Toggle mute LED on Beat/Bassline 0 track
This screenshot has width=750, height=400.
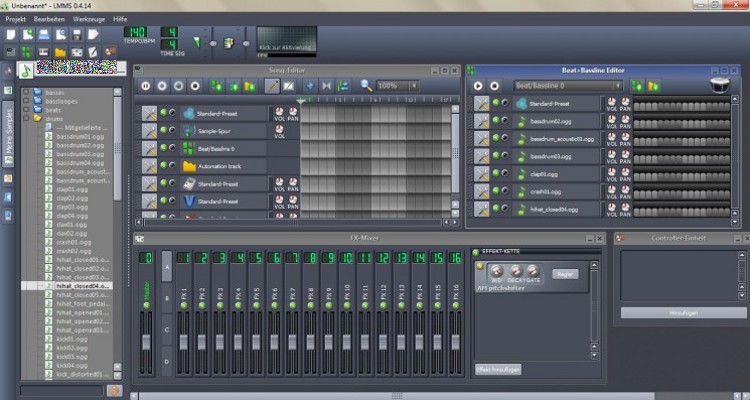click(x=163, y=148)
